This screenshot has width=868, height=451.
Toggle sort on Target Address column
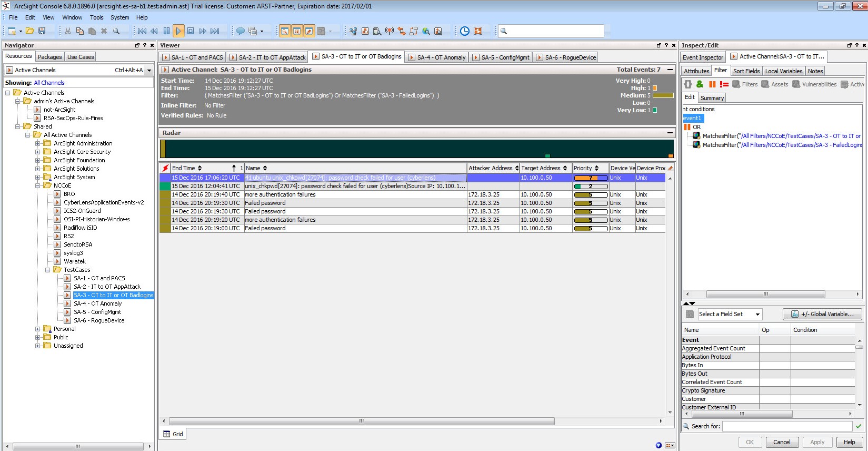click(565, 168)
